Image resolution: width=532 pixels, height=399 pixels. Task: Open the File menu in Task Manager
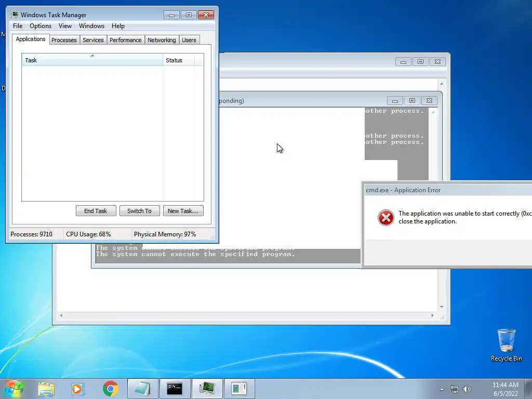(x=18, y=26)
